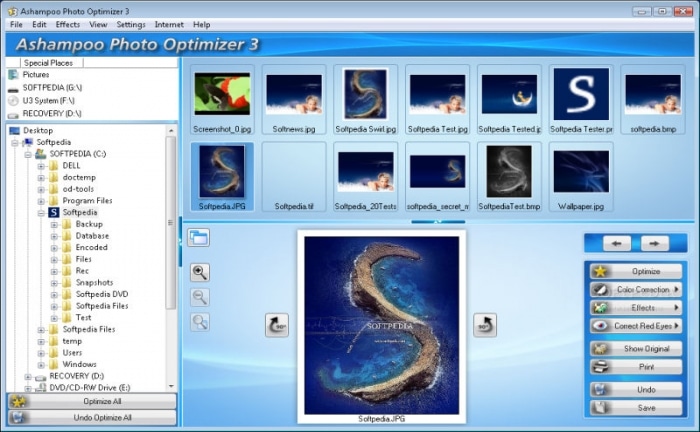This screenshot has width=700, height=432.
Task: Open the Edit menu
Action: [39, 25]
